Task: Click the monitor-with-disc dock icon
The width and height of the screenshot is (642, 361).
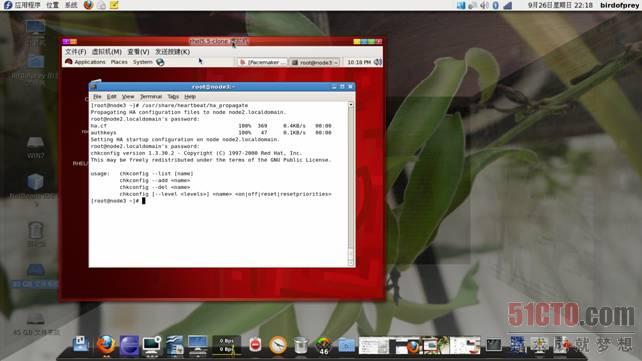Action: (151, 345)
